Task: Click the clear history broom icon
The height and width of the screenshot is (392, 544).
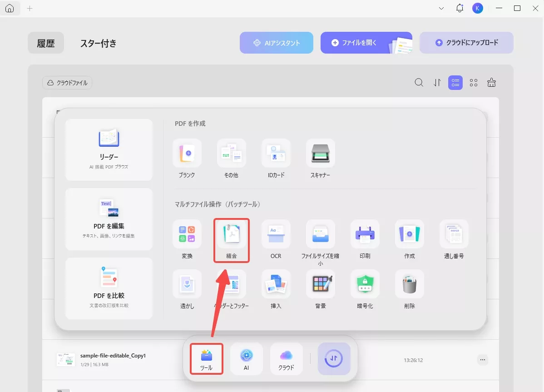Action: coord(492,83)
